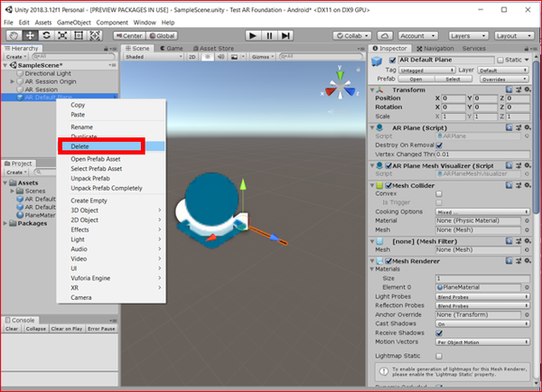Open Transform component help icon
The image size is (542, 392).
[x=509, y=89]
